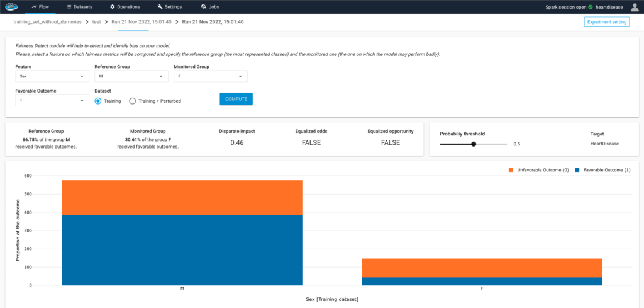Click the bold Run 21 Nov 2022 breadcrumb
Viewport: 644px width, 308px height.
pyautogui.click(x=213, y=22)
